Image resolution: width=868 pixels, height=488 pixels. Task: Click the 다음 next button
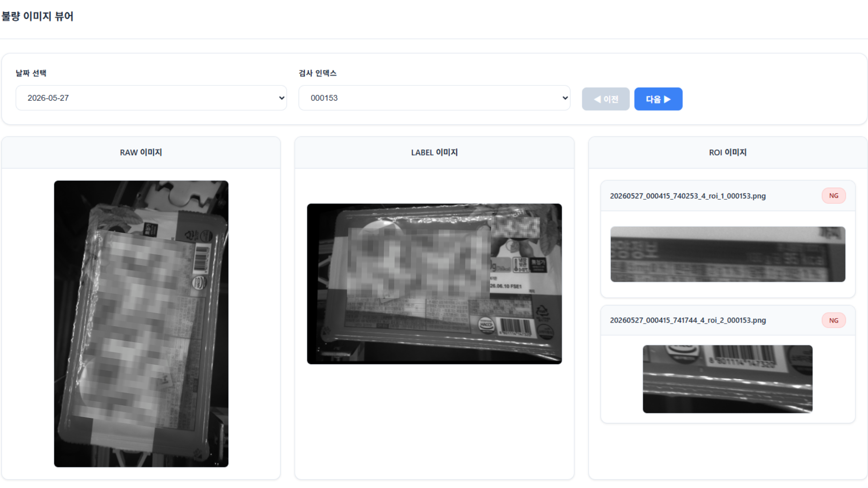[658, 99]
